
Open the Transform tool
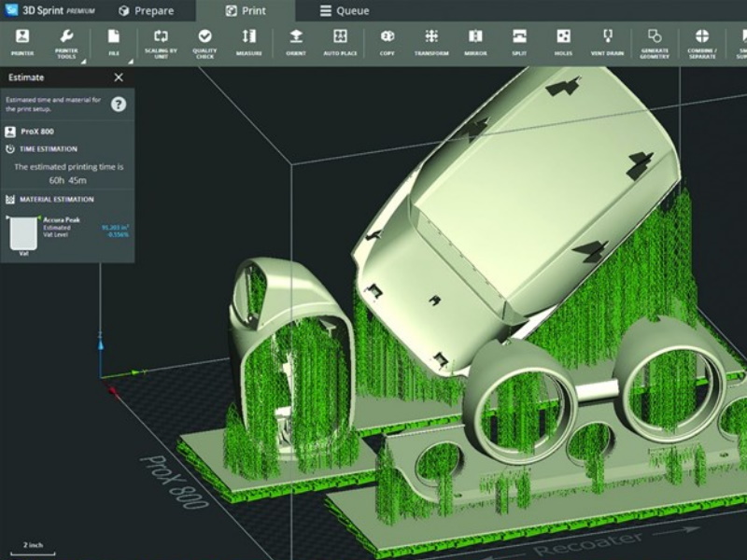(x=431, y=42)
